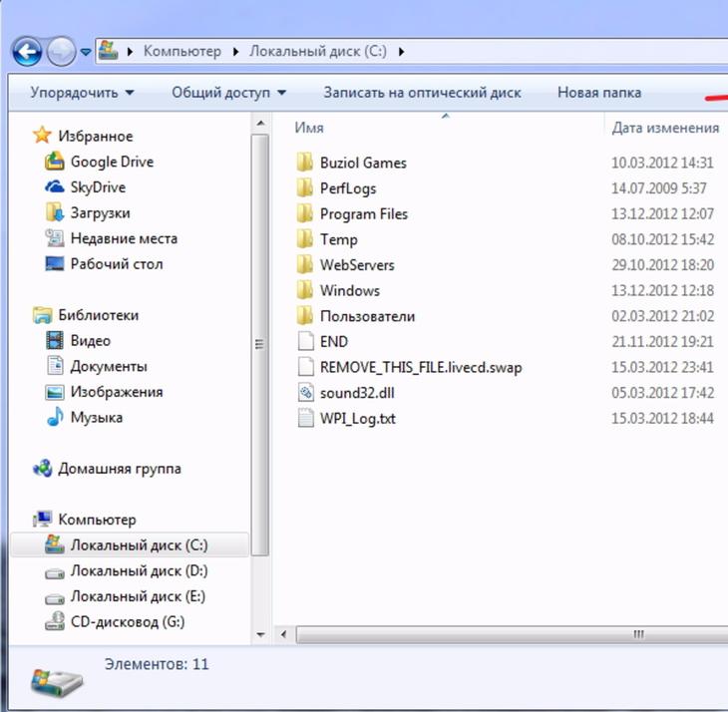Open the Общий доступ menu
This screenshot has height=712, width=728.
[229, 93]
